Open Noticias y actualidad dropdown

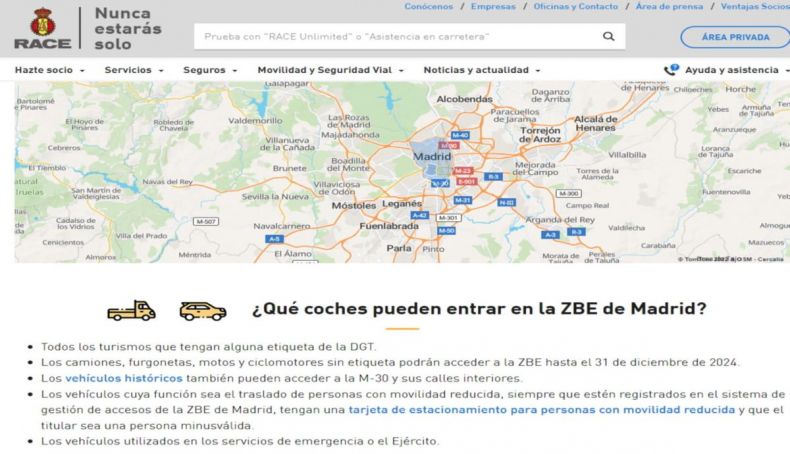(x=482, y=70)
